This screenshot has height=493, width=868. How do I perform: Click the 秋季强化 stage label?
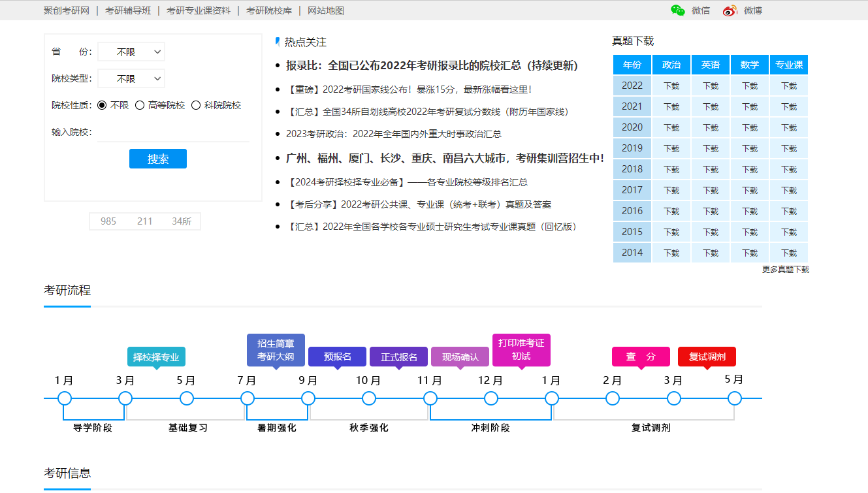[x=369, y=428]
